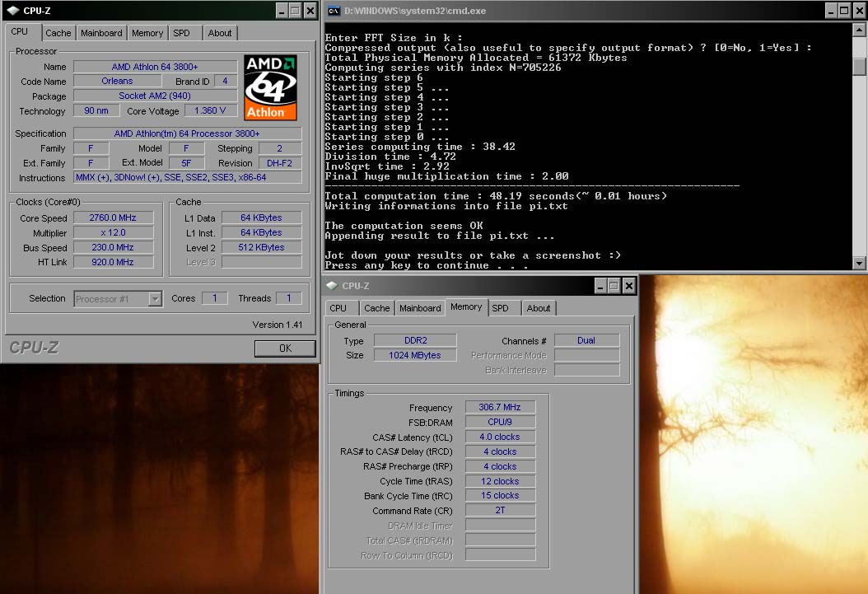Click the cmd window scrollbar thumb
The height and width of the screenshot is (594, 868).
tap(859, 67)
